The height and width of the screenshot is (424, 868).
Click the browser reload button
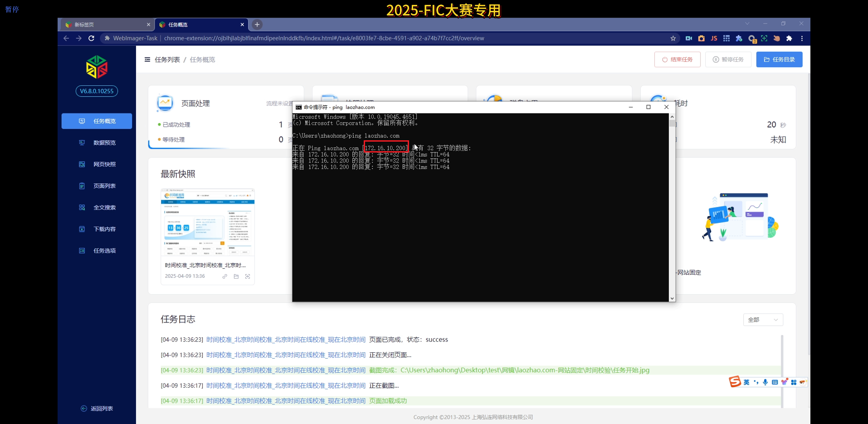(x=91, y=38)
